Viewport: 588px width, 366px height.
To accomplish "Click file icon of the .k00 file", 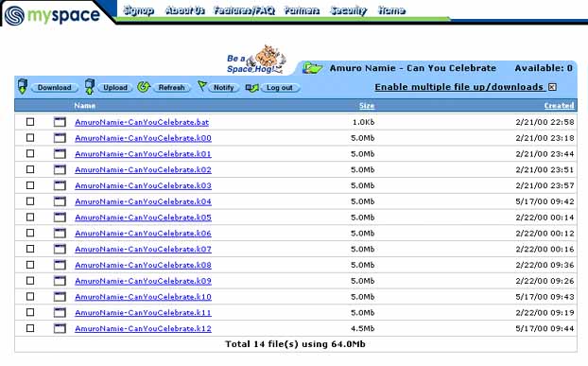I will click(60, 138).
